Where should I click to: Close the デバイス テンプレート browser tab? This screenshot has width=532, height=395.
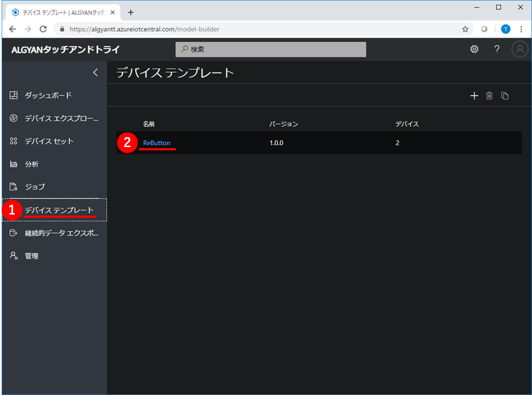point(113,13)
